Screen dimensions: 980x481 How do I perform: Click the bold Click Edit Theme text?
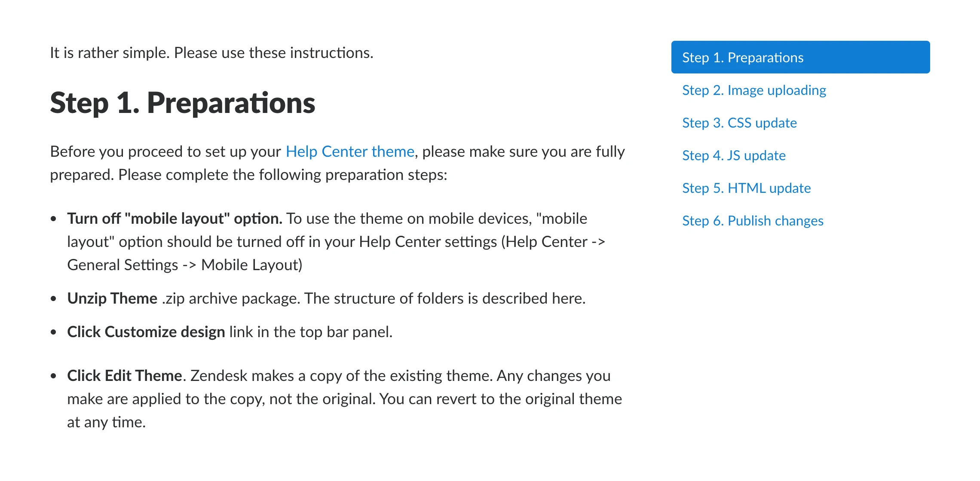[x=125, y=376]
